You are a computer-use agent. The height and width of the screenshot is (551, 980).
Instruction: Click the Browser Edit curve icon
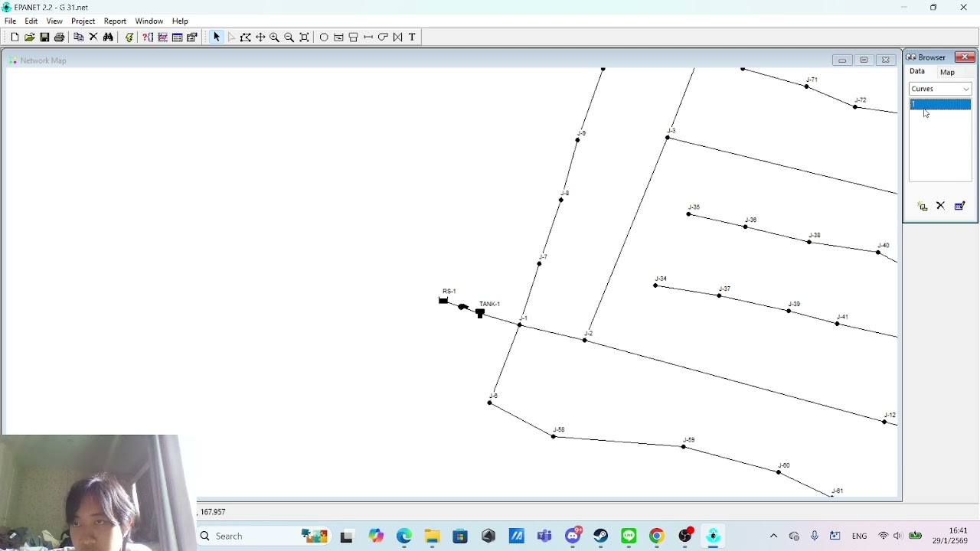[959, 206]
